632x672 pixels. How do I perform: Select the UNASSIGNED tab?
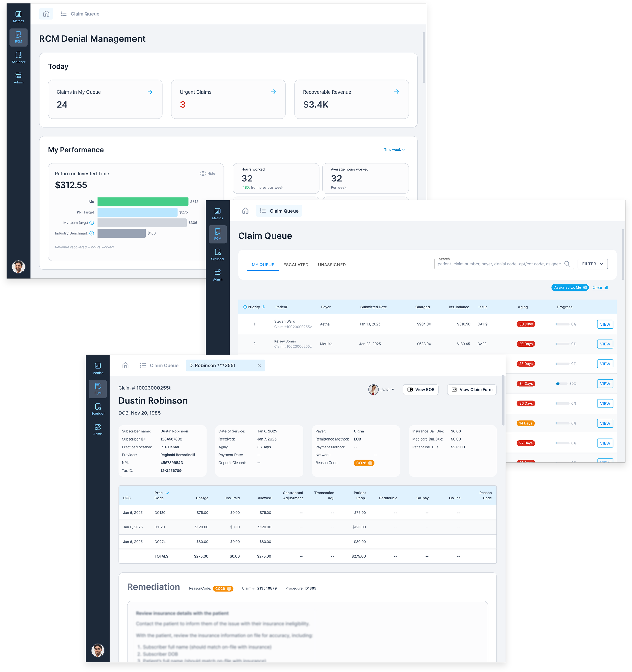[331, 265]
